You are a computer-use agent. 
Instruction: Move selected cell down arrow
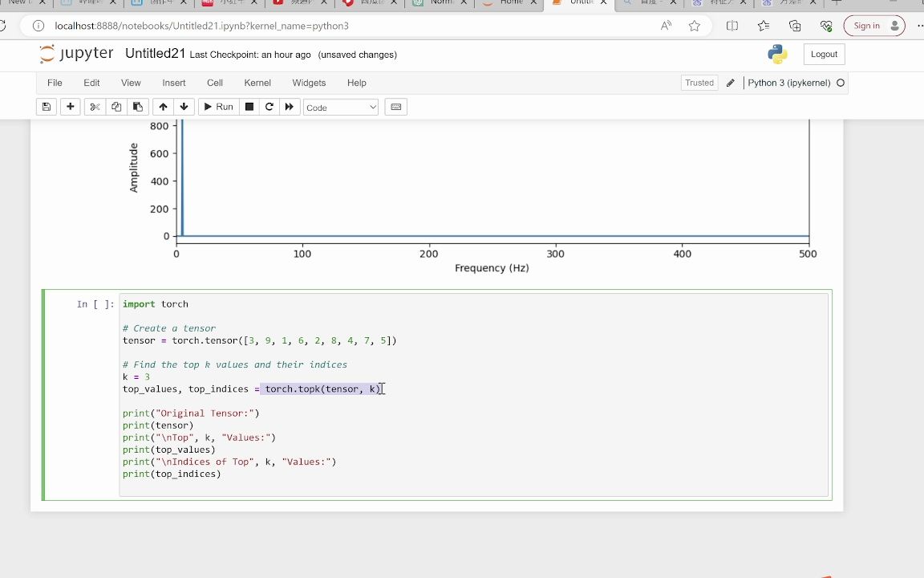[x=184, y=107]
